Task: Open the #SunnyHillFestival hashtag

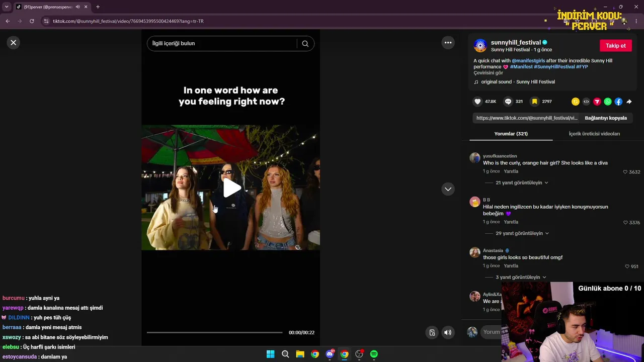Action: (554, 67)
